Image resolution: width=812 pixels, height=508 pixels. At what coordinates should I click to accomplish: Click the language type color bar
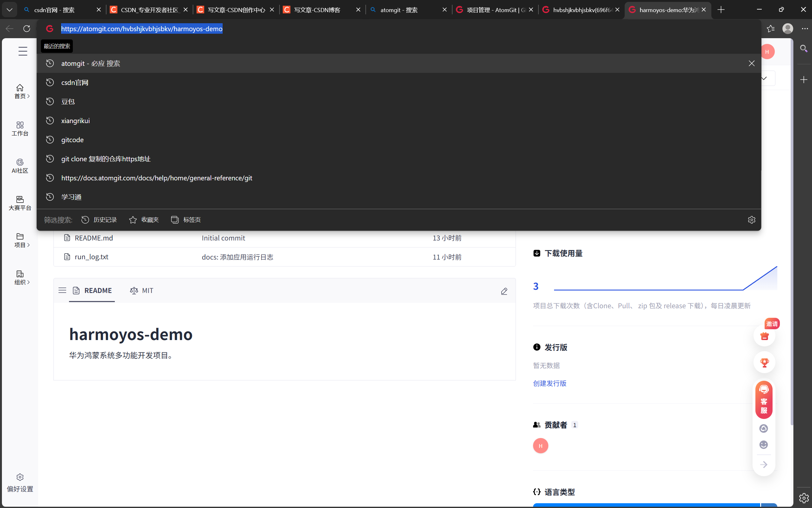pos(655,505)
